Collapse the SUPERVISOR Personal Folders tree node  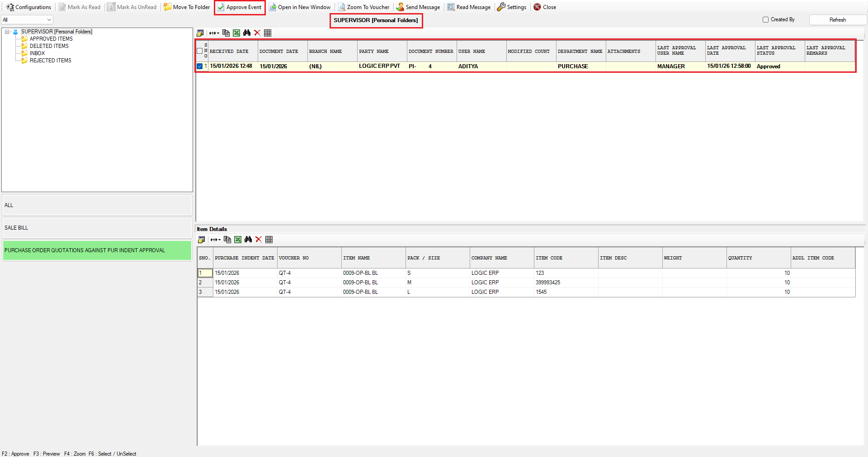tap(7, 32)
